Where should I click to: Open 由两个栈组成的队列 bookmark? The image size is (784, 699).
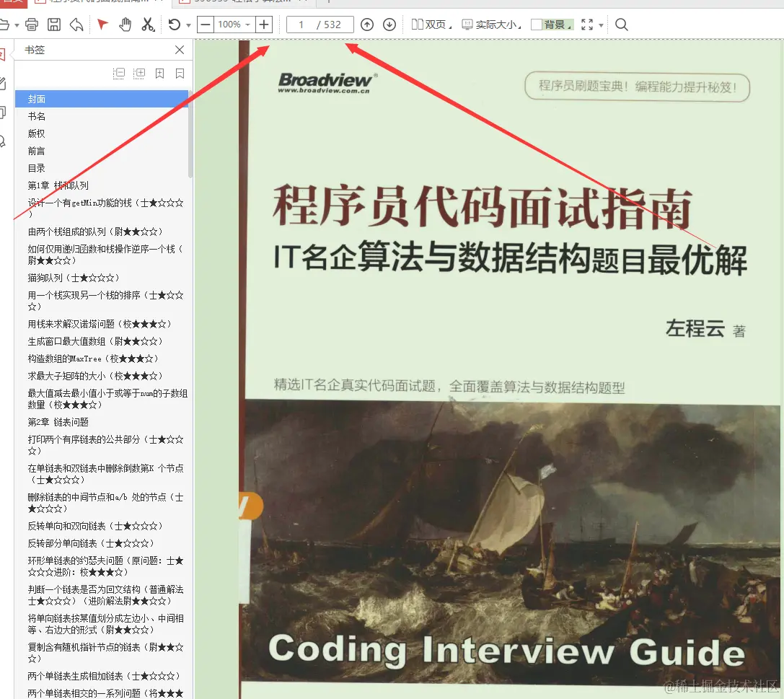pos(95,232)
